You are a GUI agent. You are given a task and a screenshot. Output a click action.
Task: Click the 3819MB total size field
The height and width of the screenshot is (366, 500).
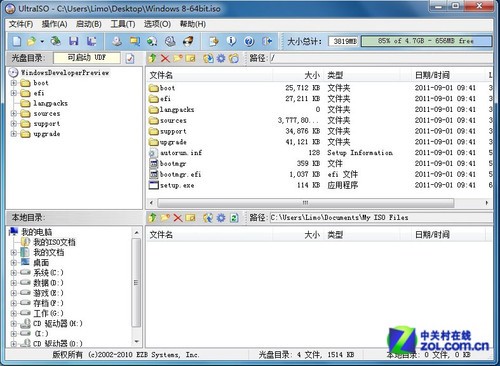click(x=344, y=41)
